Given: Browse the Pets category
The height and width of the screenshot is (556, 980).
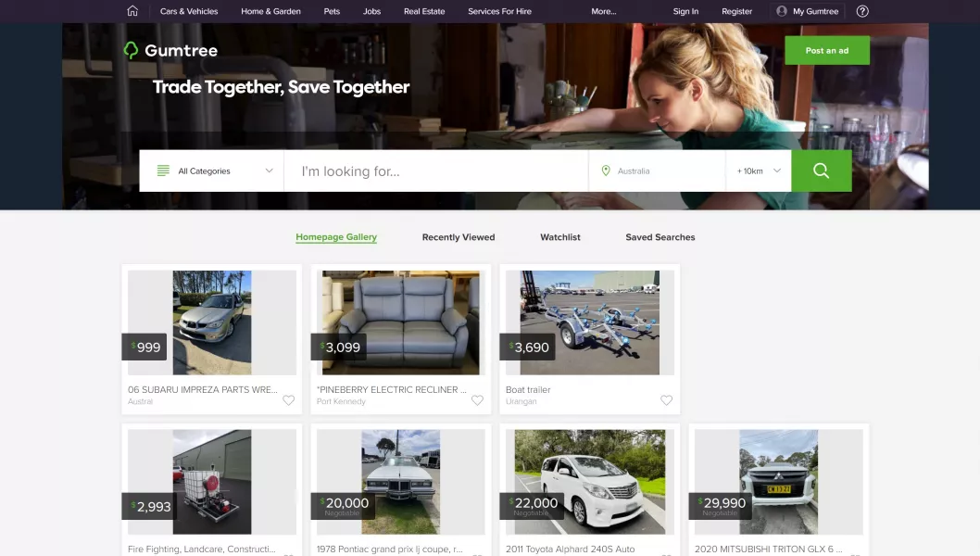Looking at the screenshot, I should pyautogui.click(x=332, y=11).
